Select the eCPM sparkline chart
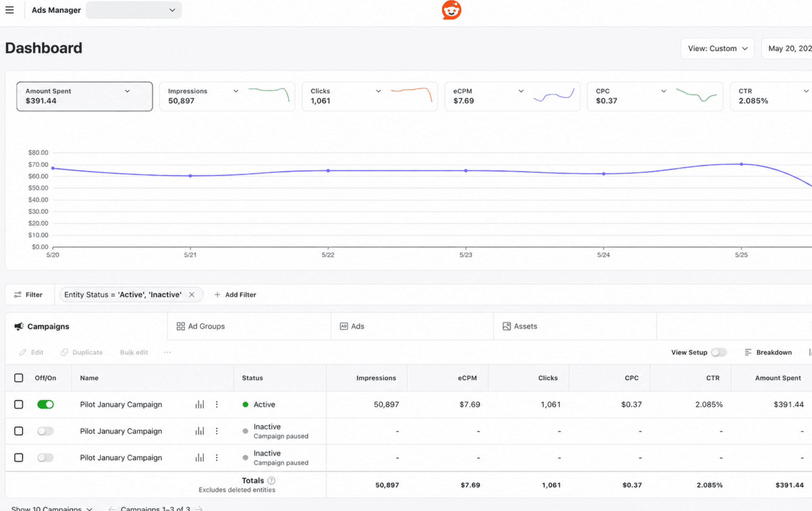The width and height of the screenshot is (812, 511). click(x=554, y=95)
